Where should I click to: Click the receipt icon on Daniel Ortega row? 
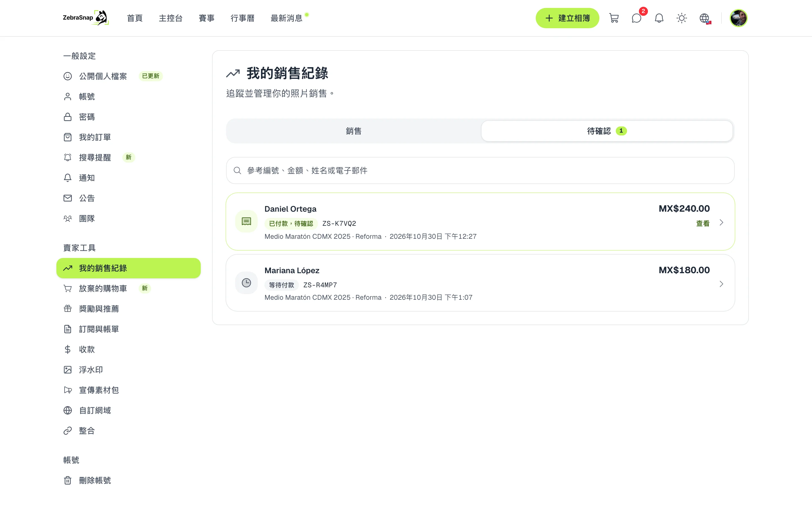[246, 222]
